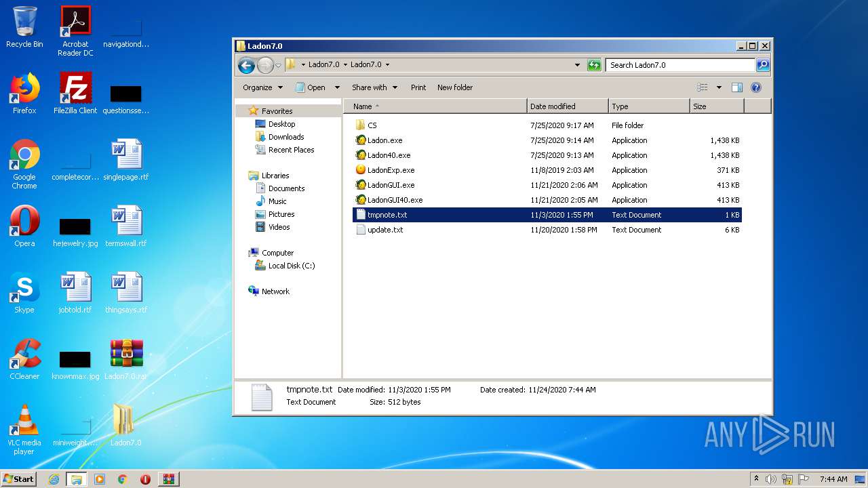Sort files by Date modified column

tap(568, 106)
